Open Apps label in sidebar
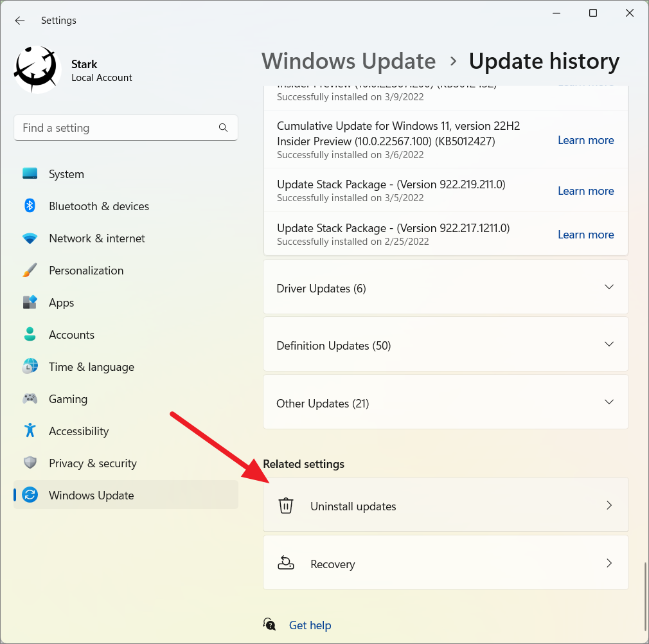The width and height of the screenshot is (649, 644). (61, 303)
